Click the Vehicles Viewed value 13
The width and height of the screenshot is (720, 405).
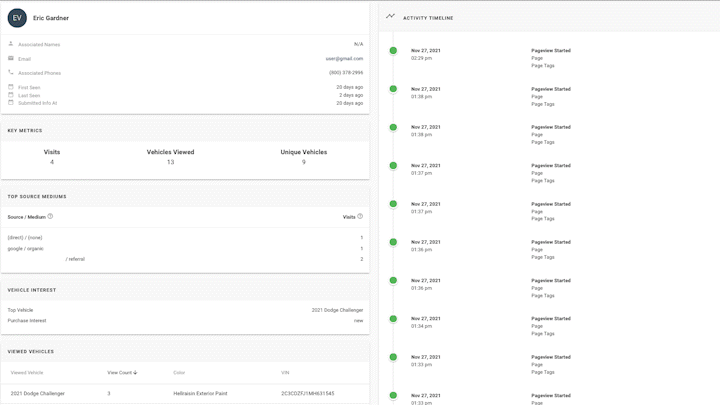[170, 162]
